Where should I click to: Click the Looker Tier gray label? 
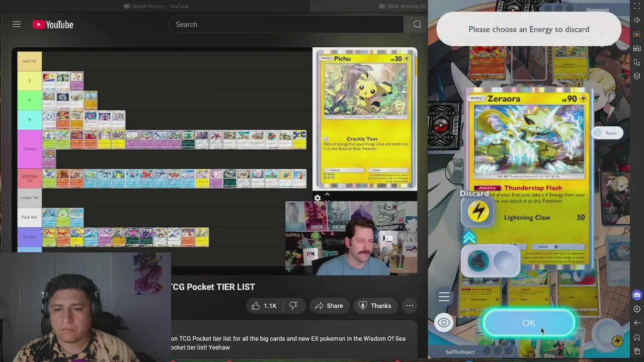tap(30, 198)
